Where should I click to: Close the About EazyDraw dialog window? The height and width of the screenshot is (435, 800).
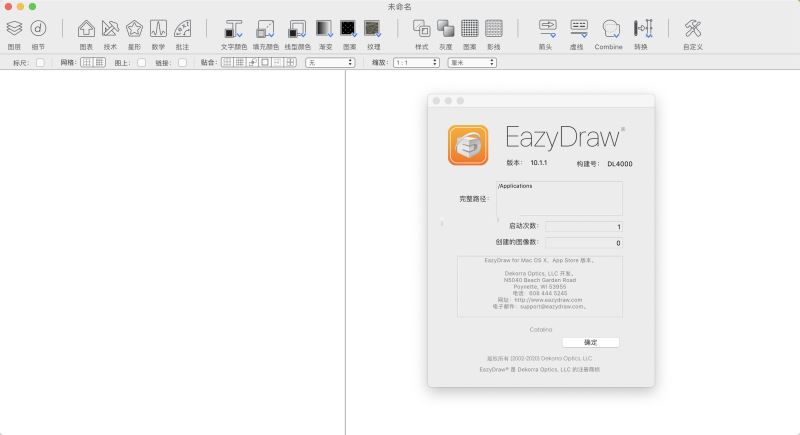coord(436,101)
